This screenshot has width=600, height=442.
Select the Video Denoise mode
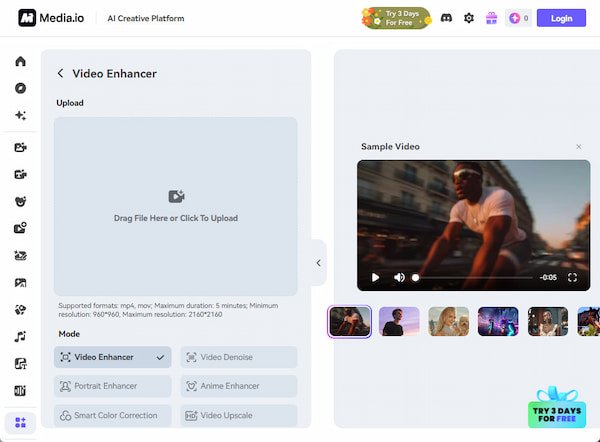tap(239, 357)
